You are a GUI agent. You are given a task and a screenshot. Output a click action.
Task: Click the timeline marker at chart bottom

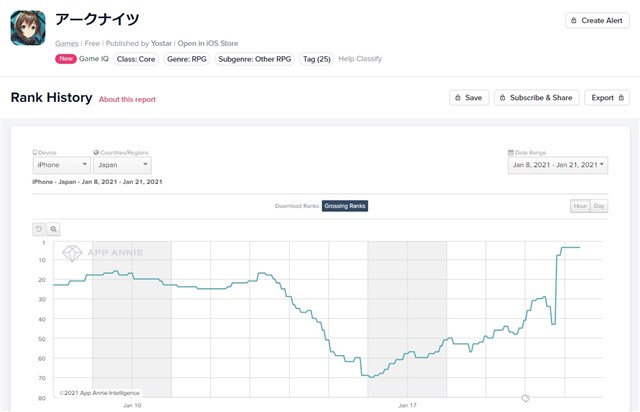click(x=526, y=398)
